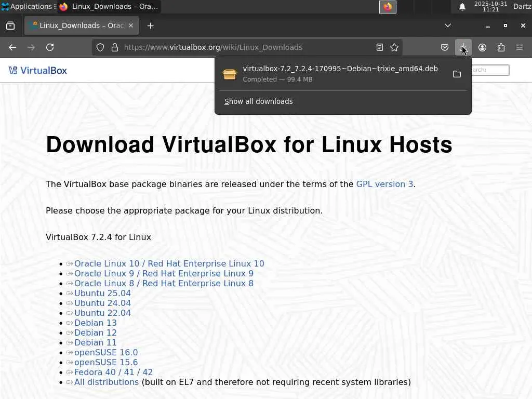532x399 pixels.
Task: Open Oracle Linux 8 / RHEL 8 link
Action: tap(164, 283)
